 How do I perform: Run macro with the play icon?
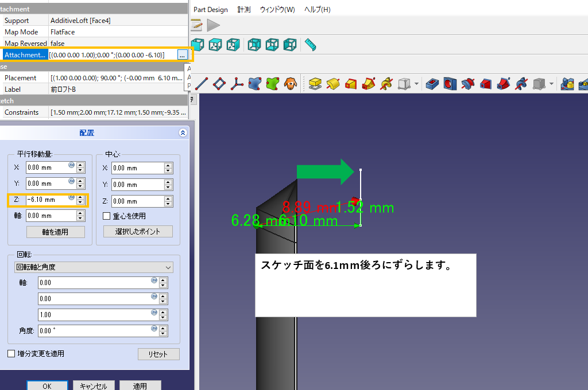[213, 25]
